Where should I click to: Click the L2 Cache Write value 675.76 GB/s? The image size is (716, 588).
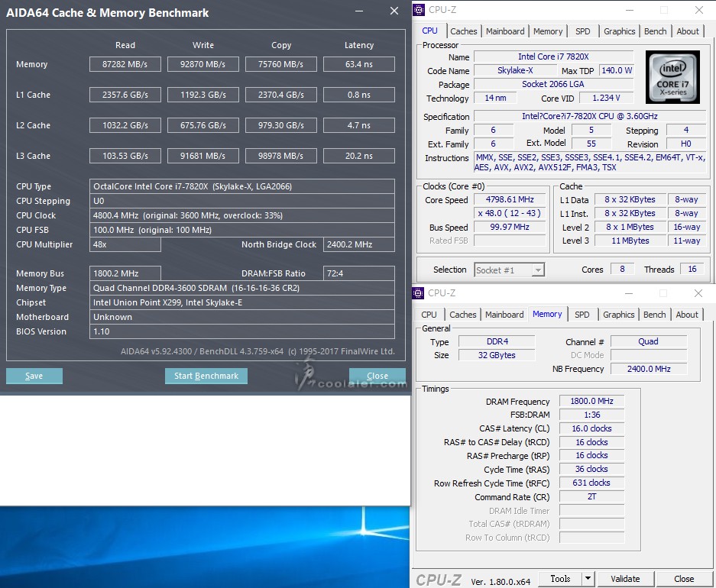pyautogui.click(x=203, y=125)
